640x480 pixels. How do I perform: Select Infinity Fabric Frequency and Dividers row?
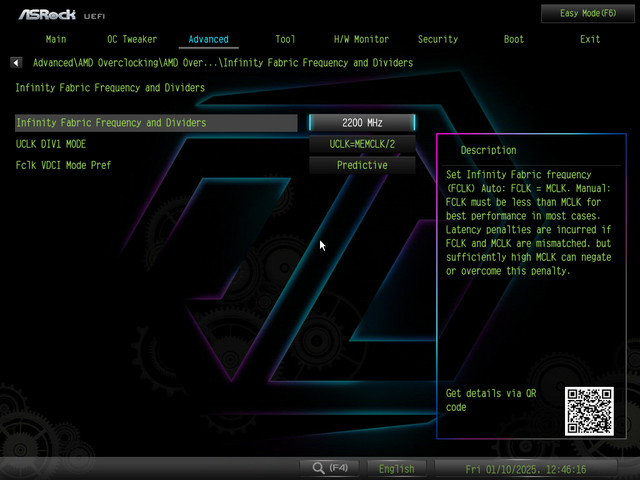click(x=156, y=123)
